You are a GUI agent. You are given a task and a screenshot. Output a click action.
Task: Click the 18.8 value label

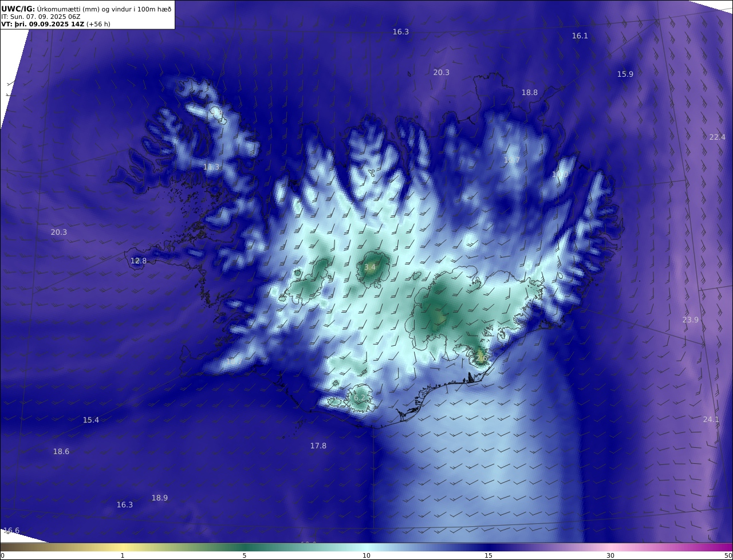click(530, 92)
